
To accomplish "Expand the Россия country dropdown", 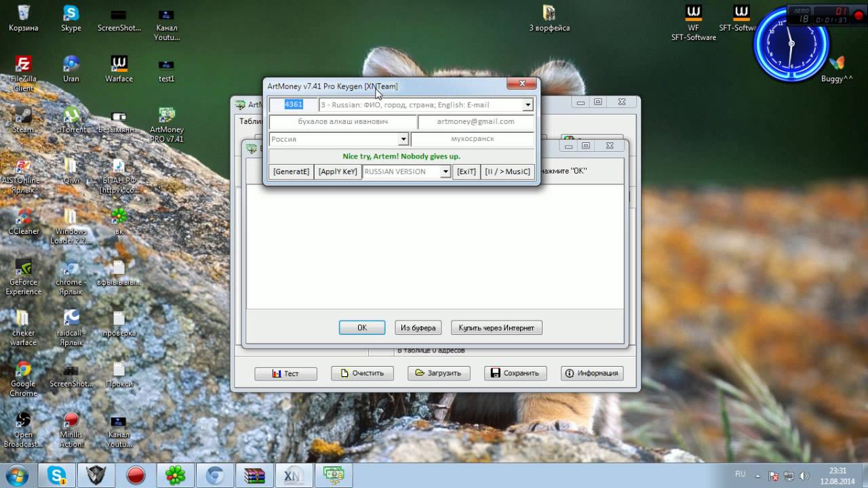I will 403,139.
